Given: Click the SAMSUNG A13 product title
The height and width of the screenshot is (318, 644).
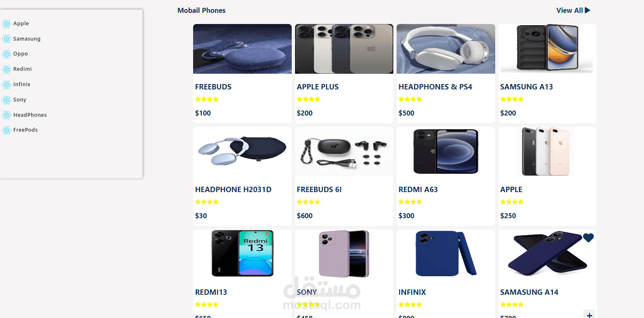Looking at the screenshot, I should coord(526,87).
